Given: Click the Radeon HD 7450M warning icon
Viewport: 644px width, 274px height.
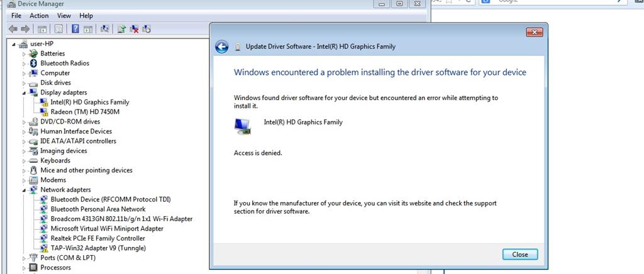Looking at the screenshot, I should [44, 112].
